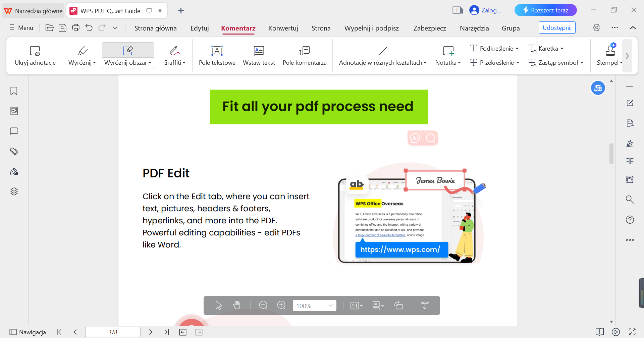The width and height of the screenshot is (644, 338).
Task: Open the layers sidebar panel
Action: pyautogui.click(x=14, y=191)
